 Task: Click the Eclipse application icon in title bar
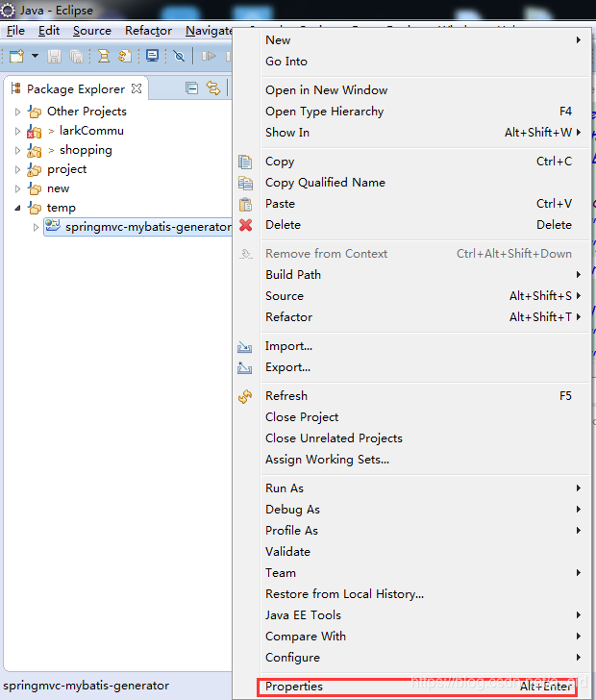pos(8,10)
